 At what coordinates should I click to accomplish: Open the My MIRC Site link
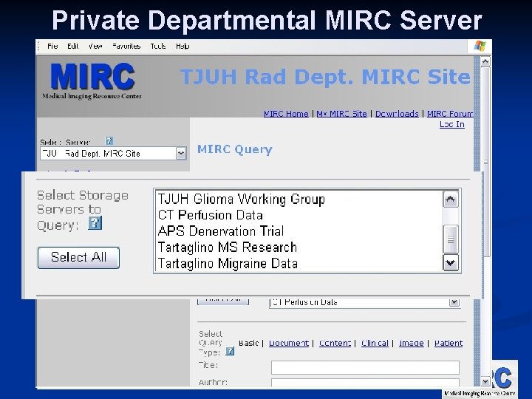pyautogui.click(x=341, y=114)
